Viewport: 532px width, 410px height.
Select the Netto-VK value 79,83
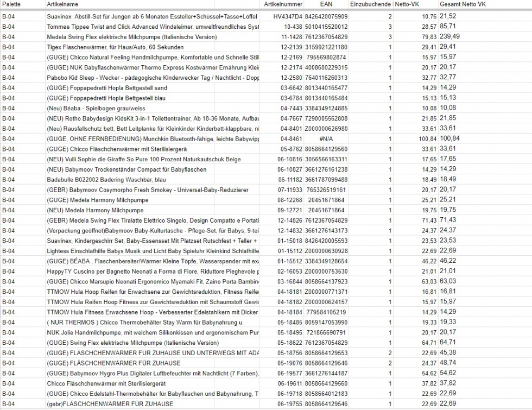(x=429, y=37)
